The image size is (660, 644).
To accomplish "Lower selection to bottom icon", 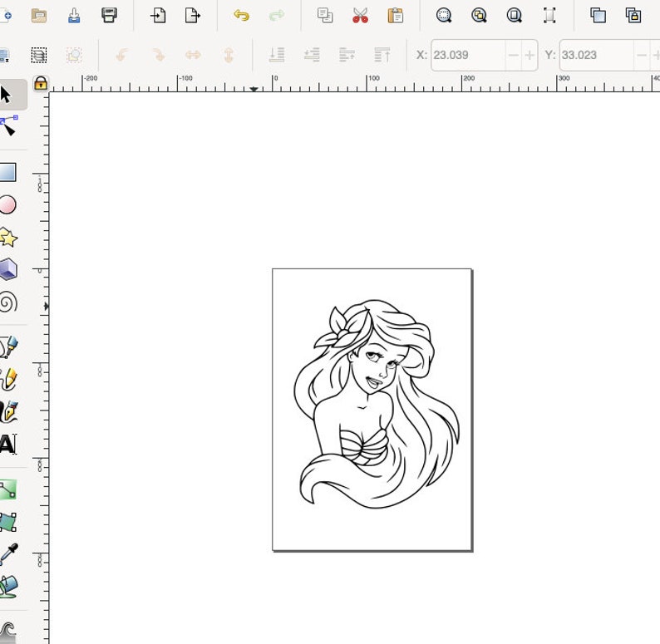I will (x=277, y=55).
